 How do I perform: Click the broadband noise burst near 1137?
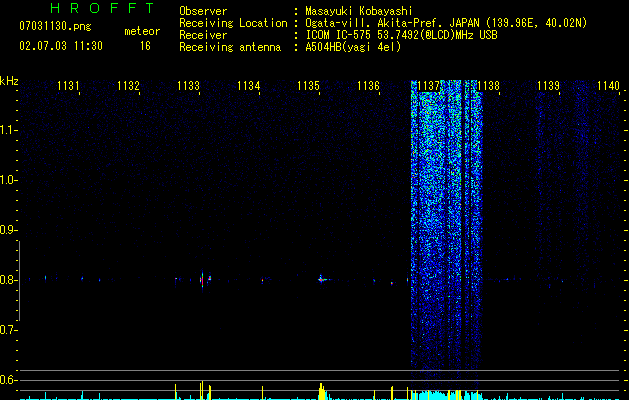tap(446, 229)
